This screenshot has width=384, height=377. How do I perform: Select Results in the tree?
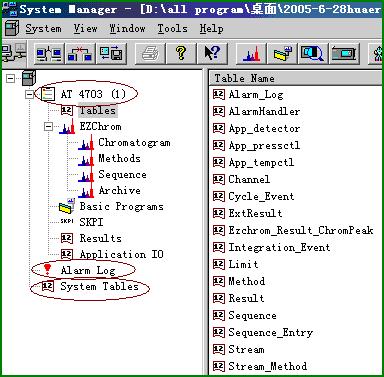pos(100,238)
